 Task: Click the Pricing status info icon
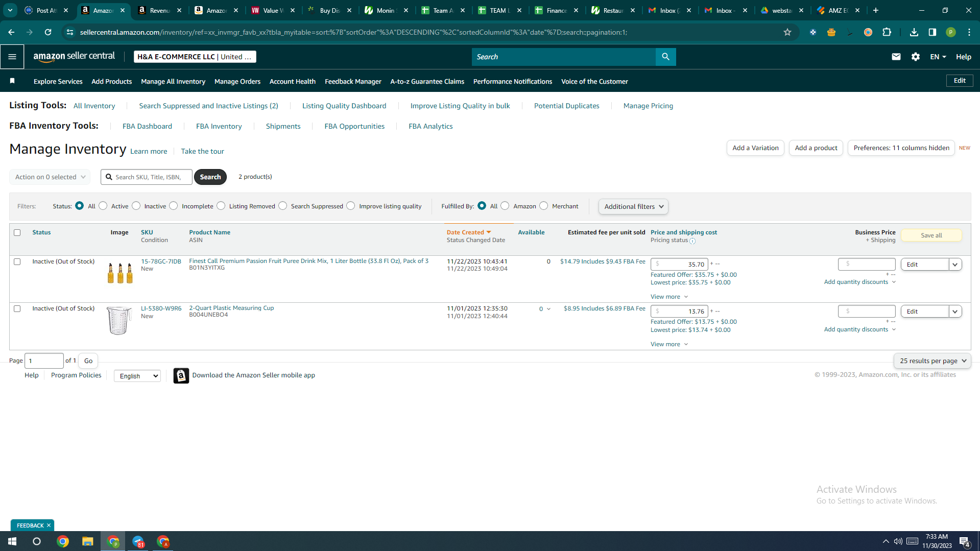692,241
